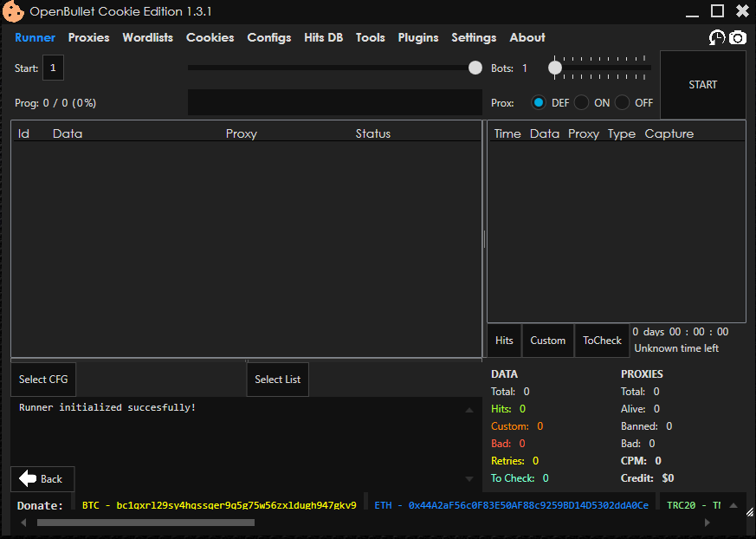The width and height of the screenshot is (756, 539).
Task: Click the Type column header in hits list
Action: point(622,133)
